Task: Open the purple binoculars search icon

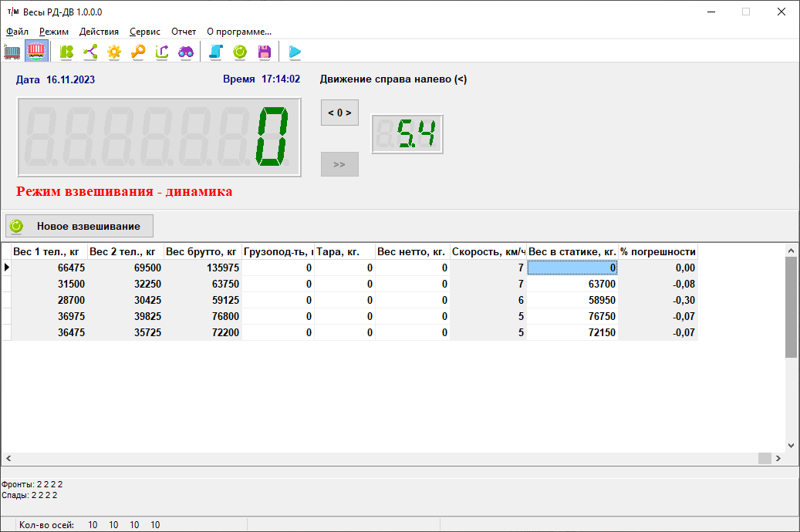Action: (186, 52)
